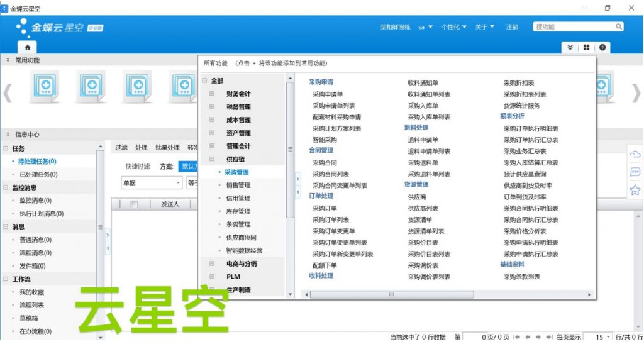
Task: Open 采购价目表 function link
Action: click(423, 243)
